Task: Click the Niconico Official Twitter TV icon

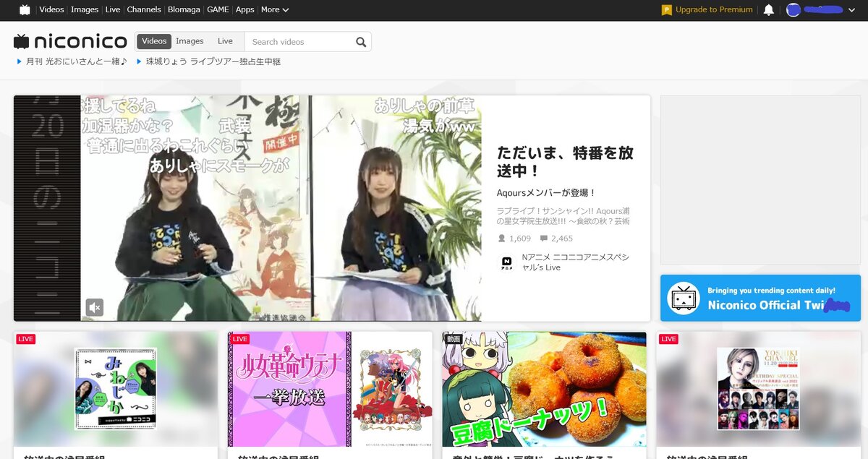Action: pyautogui.click(x=684, y=298)
